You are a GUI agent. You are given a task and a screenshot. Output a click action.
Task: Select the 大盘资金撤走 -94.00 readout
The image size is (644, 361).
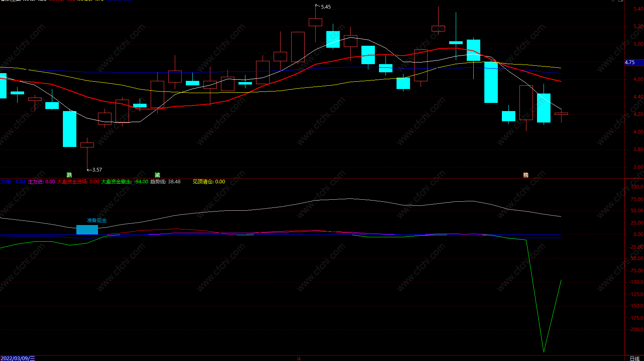125,182
